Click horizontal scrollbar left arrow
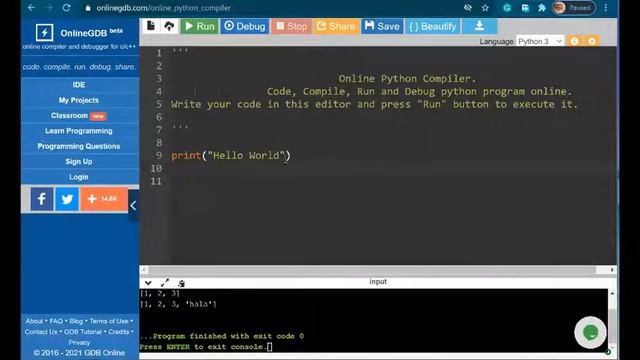Viewport: 640px width, 360px height. [x=144, y=270]
